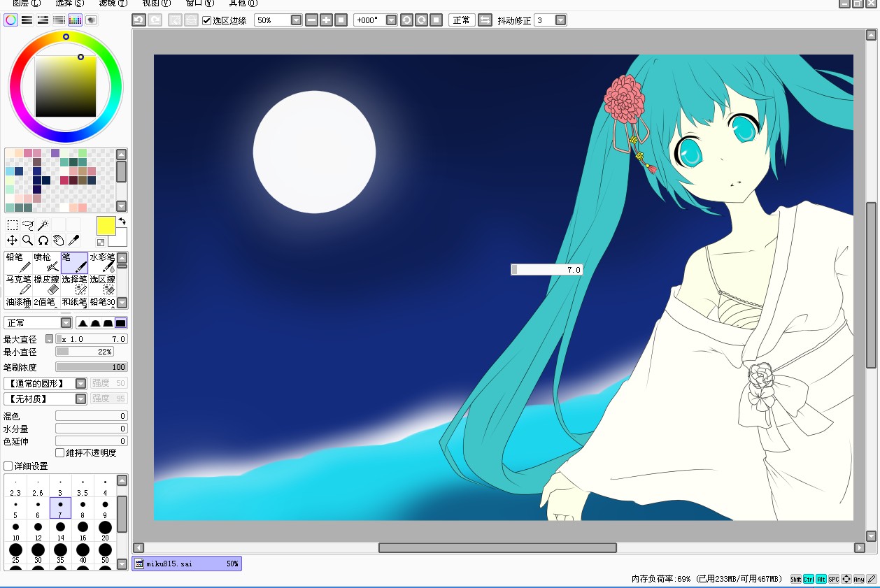Image resolution: width=880 pixels, height=588 pixels.
Task: Select the hand pan tool
Action: [x=59, y=240]
